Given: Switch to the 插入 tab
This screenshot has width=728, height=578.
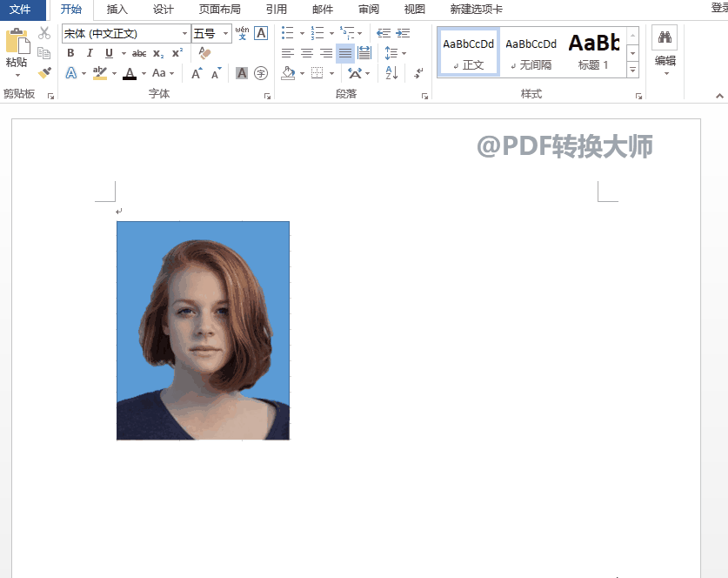Looking at the screenshot, I should pos(117,10).
